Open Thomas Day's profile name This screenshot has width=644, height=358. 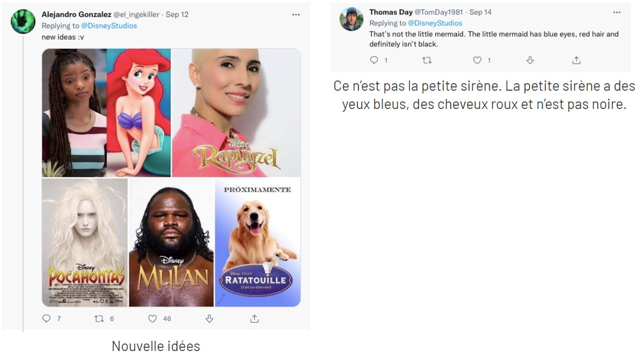(x=391, y=12)
